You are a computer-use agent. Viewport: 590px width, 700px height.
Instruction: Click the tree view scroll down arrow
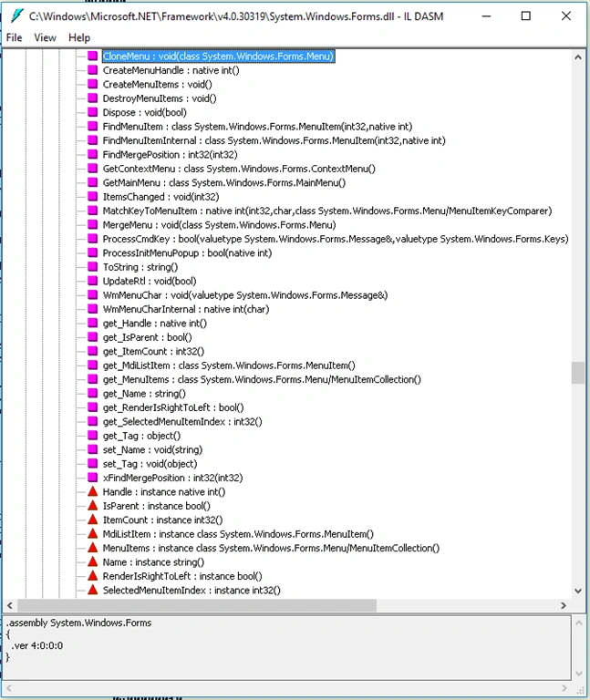pos(578,591)
